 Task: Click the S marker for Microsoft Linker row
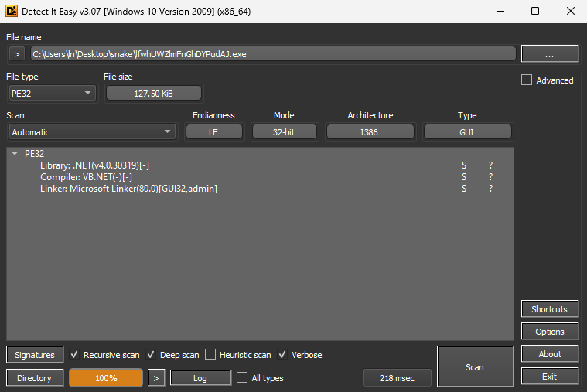464,189
